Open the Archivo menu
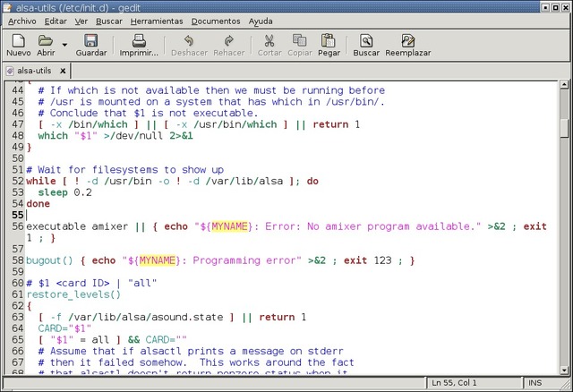This screenshot has width=573, height=392. [21, 21]
